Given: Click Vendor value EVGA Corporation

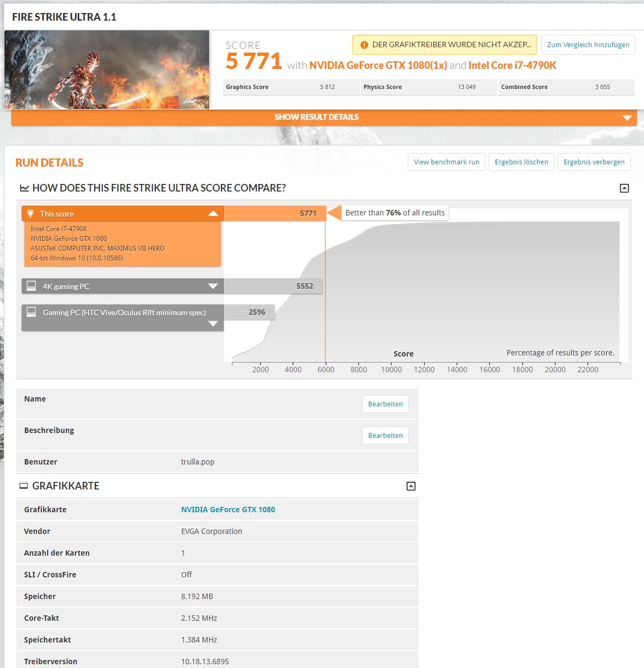Looking at the screenshot, I should (212, 531).
